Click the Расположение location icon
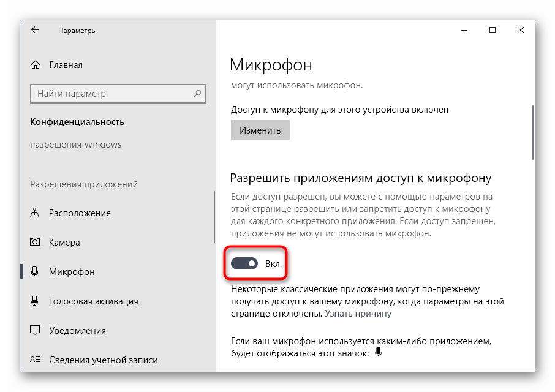 coord(36,213)
